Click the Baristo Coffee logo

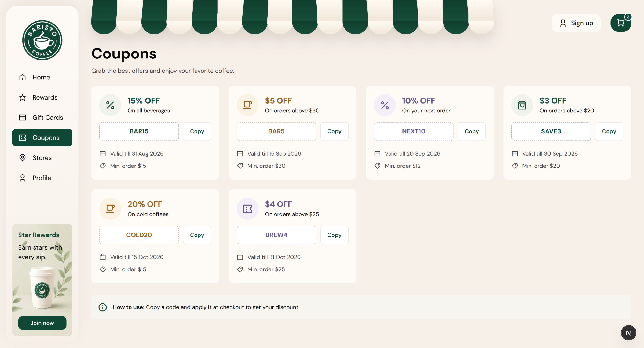pos(42,40)
